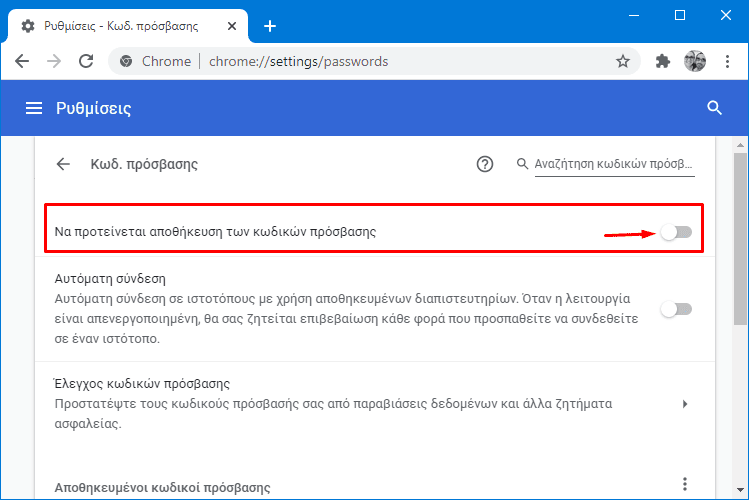Click the browser forward arrow
Viewport: 749px width, 500px height.
pos(54,61)
